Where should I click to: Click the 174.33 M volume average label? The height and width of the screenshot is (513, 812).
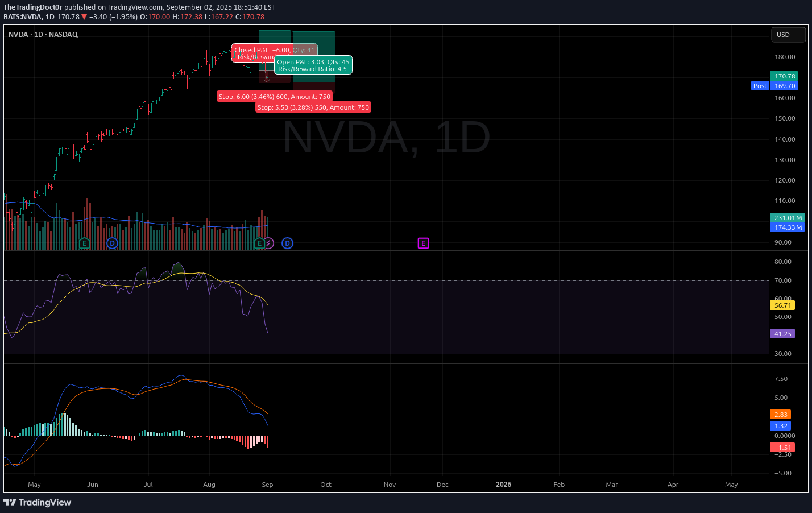[x=788, y=227]
